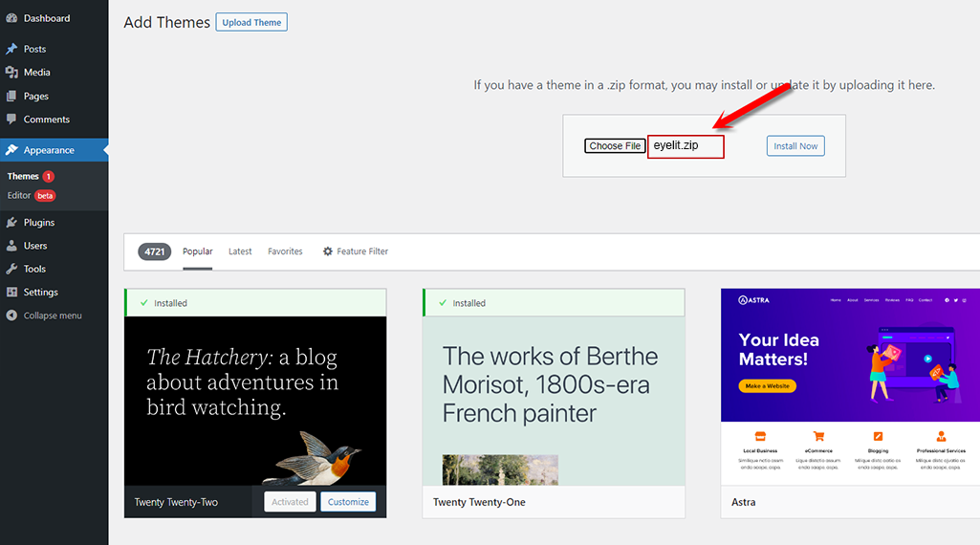Click Choose File to pick zip
The height and width of the screenshot is (545, 980).
coord(615,146)
